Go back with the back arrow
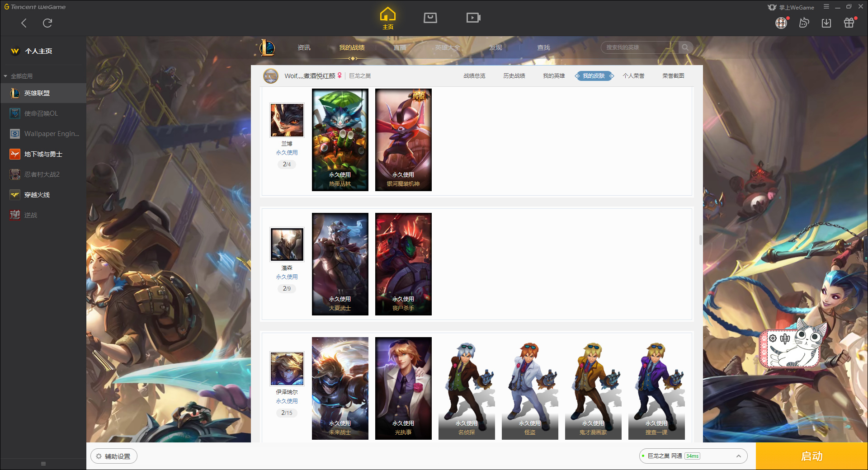The image size is (868, 470). click(x=24, y=23)
